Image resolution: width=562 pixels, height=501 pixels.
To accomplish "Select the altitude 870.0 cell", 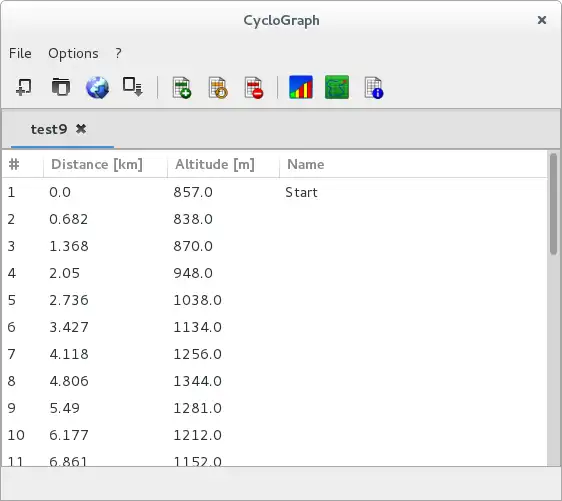I will click(x=193, y=246).
